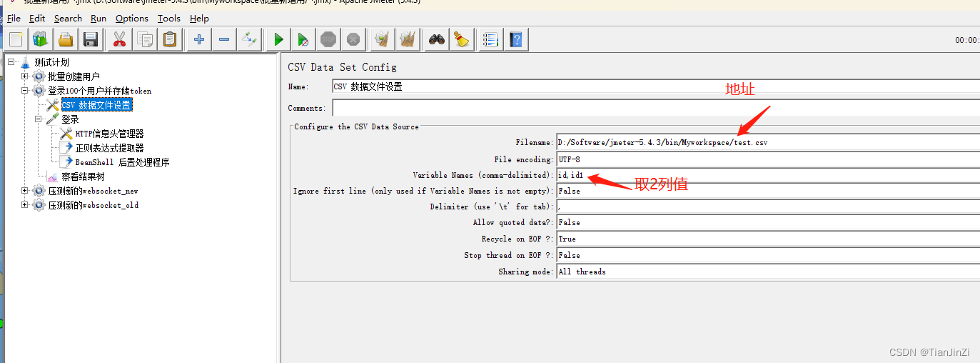Click pipette icon beside 登录 sampler
The width and height of the screenshot is (980, 363).
(52, 119)
